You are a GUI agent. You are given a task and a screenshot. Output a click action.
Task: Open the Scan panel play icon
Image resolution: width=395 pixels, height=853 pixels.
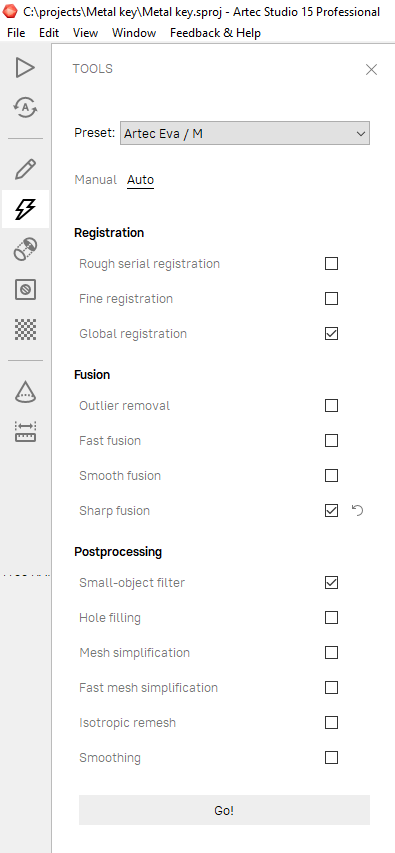[25, 68]
